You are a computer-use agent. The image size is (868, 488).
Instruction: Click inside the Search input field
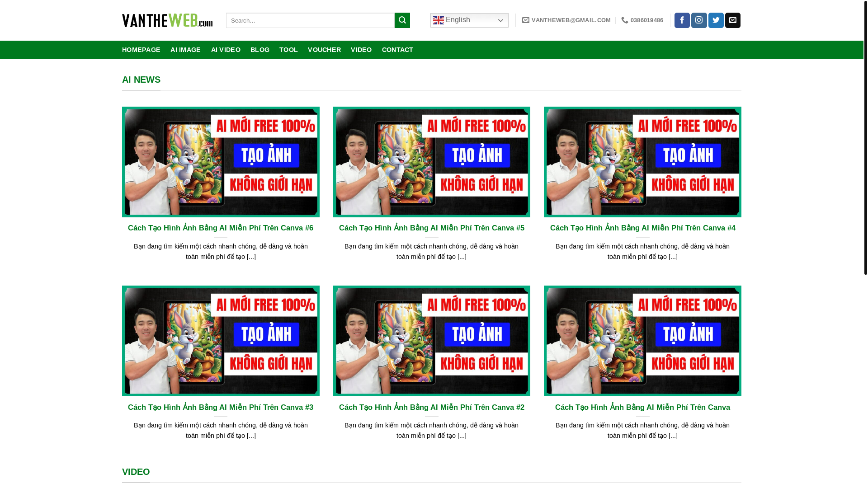tap(310, 20)
